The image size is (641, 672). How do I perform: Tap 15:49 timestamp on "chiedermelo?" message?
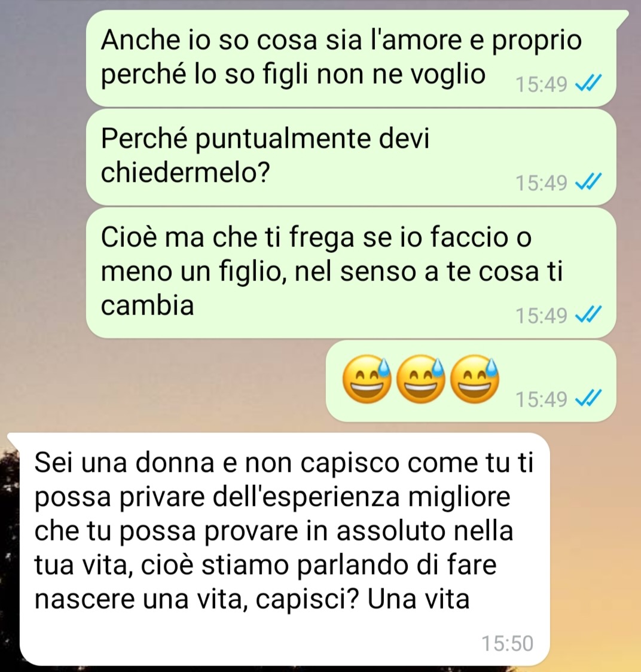tap(541, 183)
